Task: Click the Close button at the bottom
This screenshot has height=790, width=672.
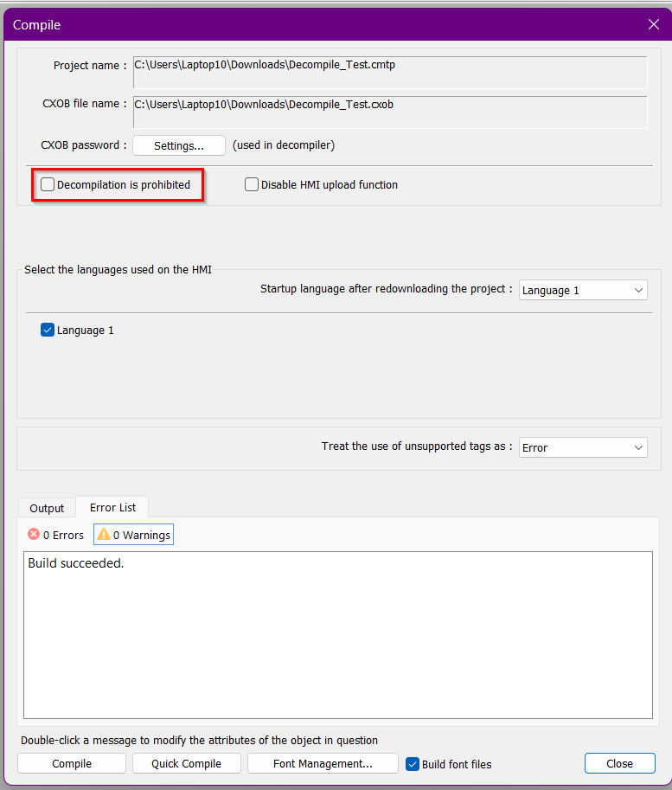Action: 619,763
